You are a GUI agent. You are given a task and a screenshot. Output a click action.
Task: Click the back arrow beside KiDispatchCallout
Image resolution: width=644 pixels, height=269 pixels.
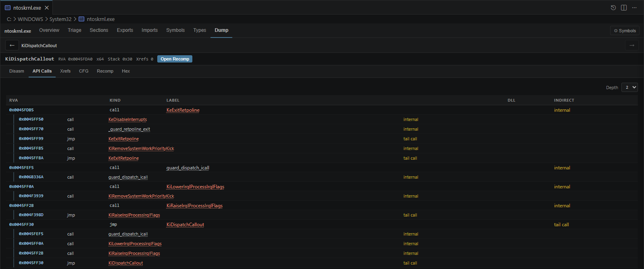point(12,46)
